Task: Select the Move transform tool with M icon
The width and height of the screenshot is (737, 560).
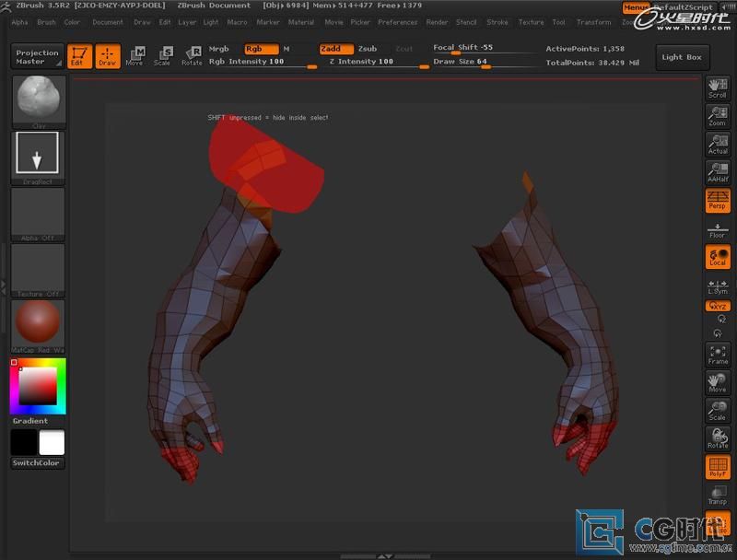Action: [135, 56]
